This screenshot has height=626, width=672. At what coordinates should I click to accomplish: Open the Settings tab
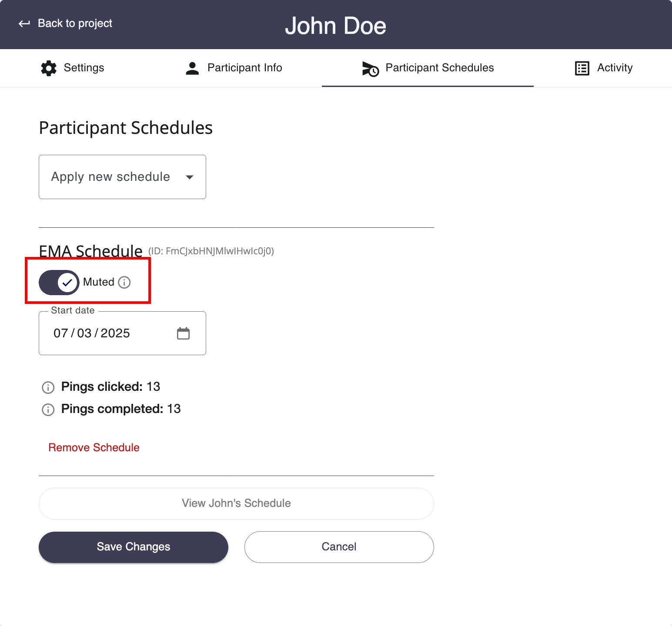[72, 68]
